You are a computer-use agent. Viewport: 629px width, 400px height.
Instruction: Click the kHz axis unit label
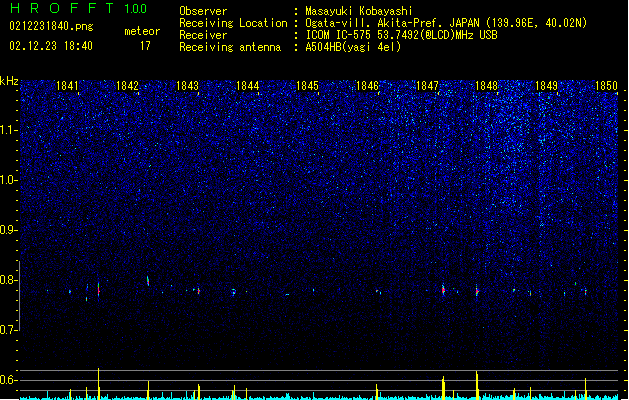(9, 81)
